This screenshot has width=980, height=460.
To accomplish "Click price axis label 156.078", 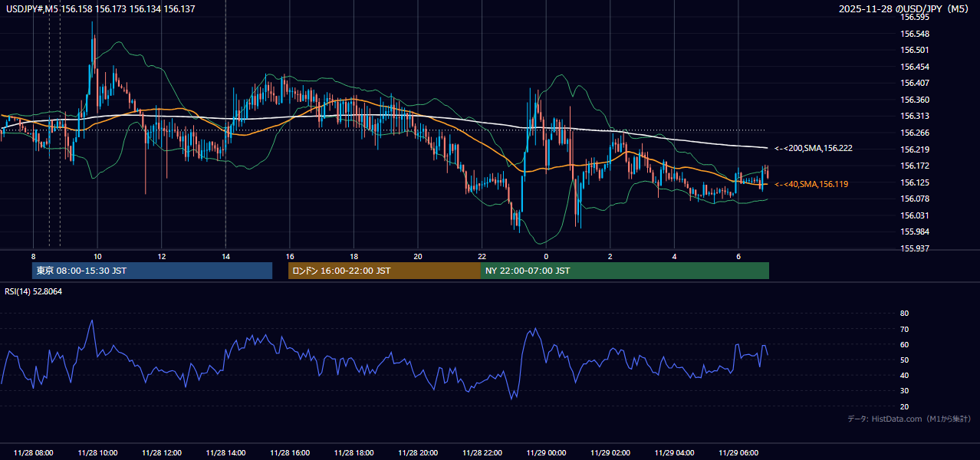I will click(x=915, y=199).
